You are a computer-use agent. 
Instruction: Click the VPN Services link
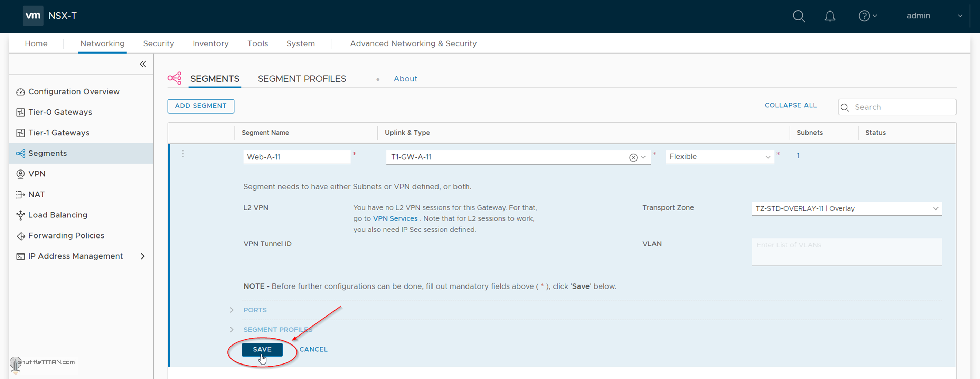[395, 218]
